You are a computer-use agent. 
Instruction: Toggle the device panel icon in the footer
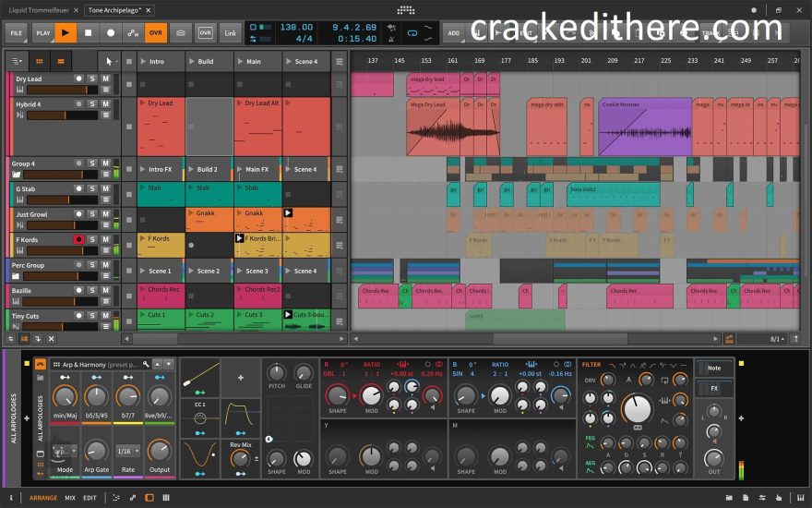149,498
